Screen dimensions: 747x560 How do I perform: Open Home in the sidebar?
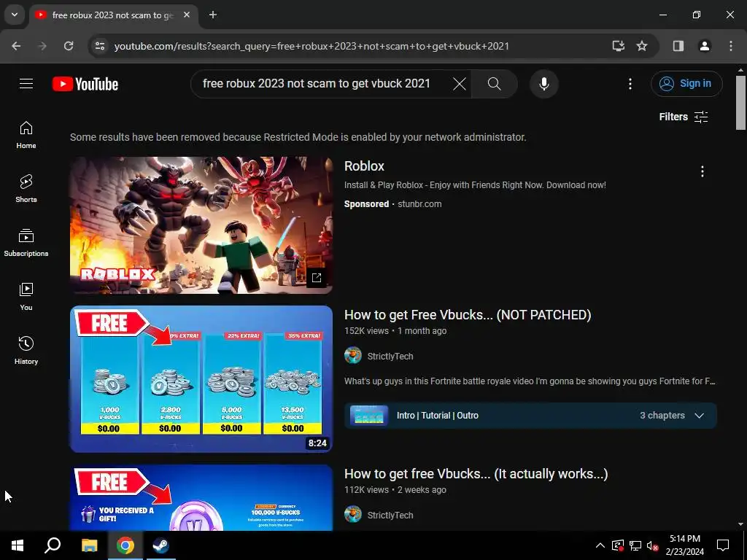(26, 135)
